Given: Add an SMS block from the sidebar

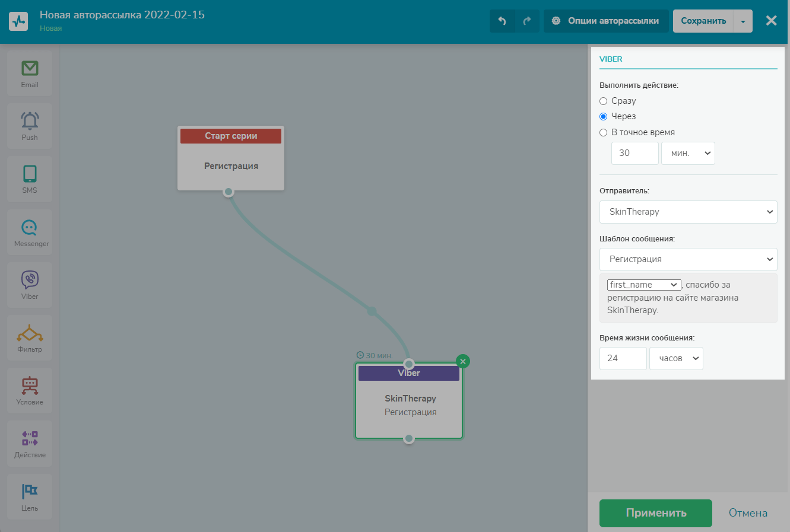Looking at the screenshot, I should click(30, 179).
